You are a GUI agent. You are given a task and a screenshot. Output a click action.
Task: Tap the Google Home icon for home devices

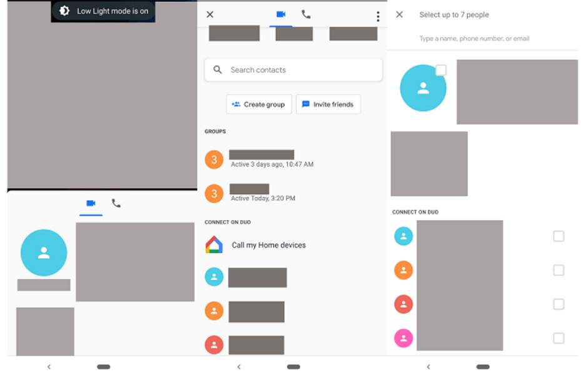pyautogui.click(x=213, y=245)
